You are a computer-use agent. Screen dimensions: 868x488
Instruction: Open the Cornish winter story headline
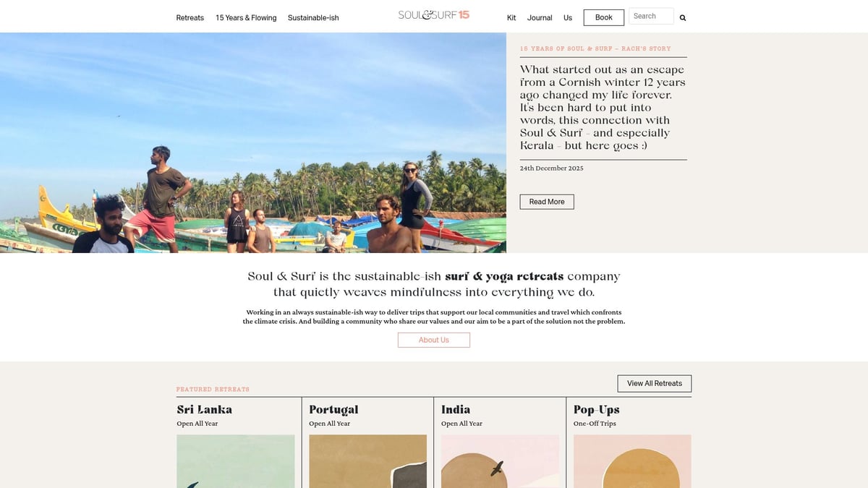click(603, 108)
